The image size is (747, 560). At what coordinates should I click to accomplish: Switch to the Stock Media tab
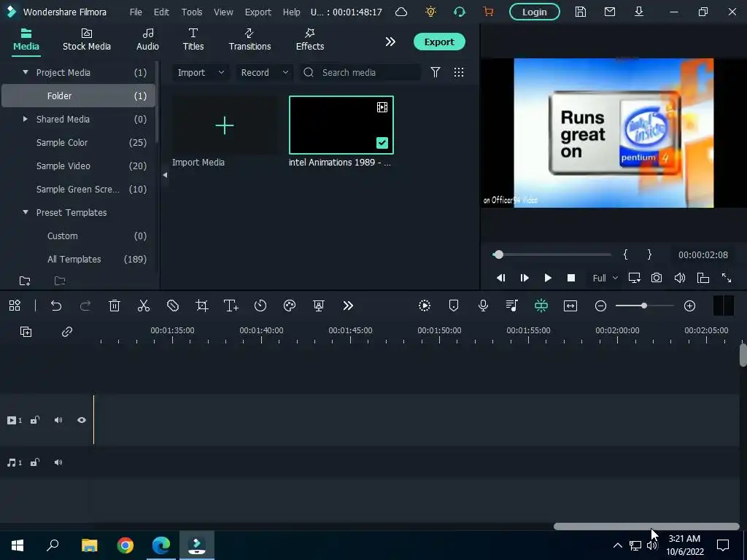[x=87, y=39]
